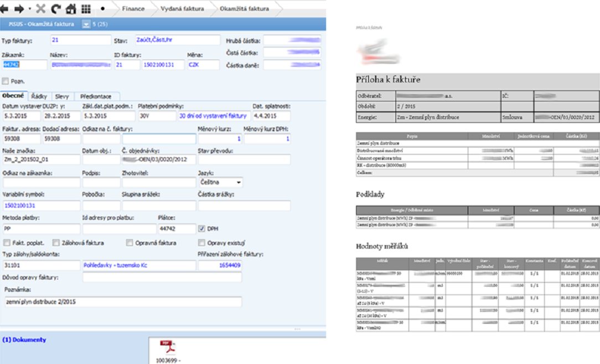This screenshot has width=600, height=364.
Task: Go to home via house icon
Action: [71, 8]
